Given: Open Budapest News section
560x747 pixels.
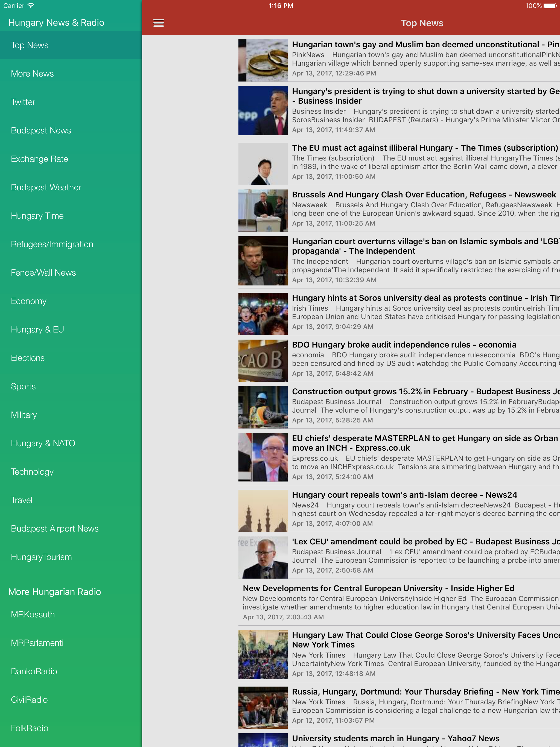Looking at the screenshot, I should pyautogui.click(x=71, y=130).
